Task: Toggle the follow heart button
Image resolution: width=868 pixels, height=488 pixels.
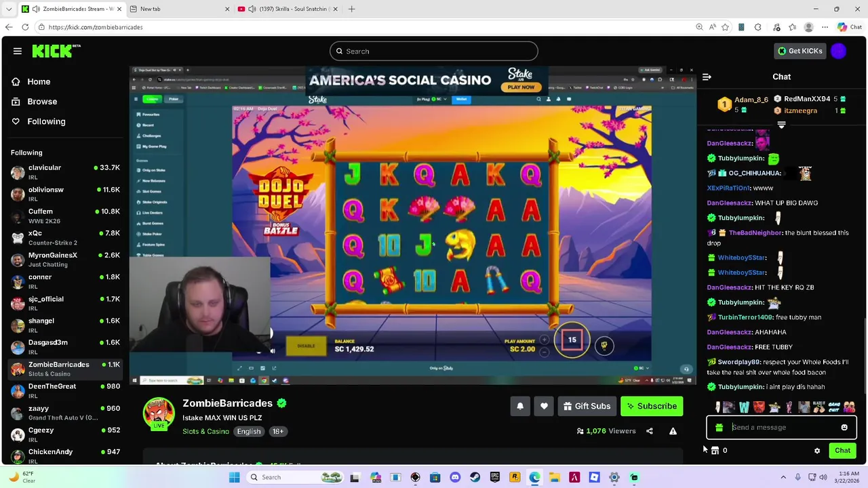Action: [x=544, y=406]
